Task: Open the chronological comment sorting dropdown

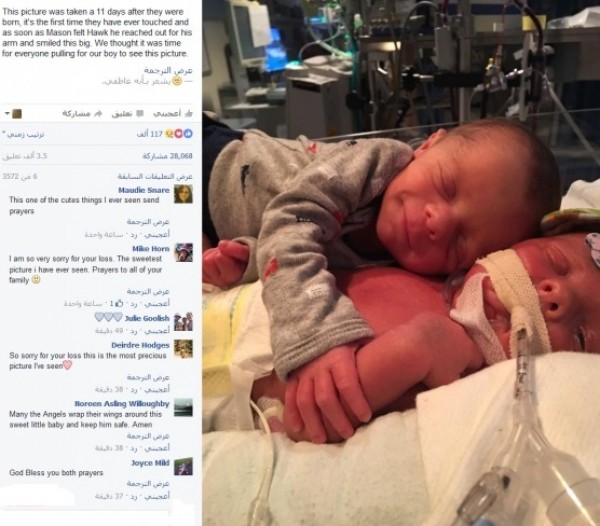Action: pos(23,134)
